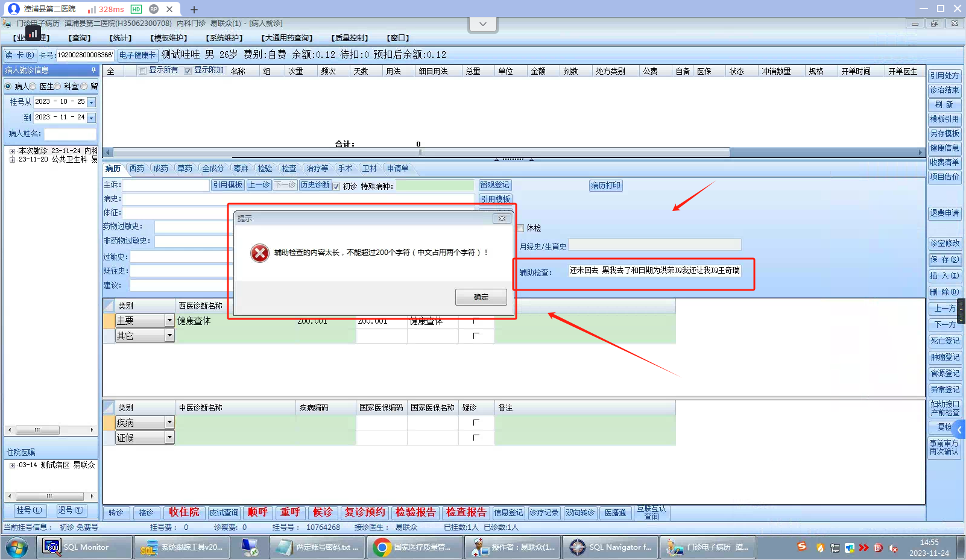
Task: Open 两定账号密码.txt from the taskbar
Action: 318,547
